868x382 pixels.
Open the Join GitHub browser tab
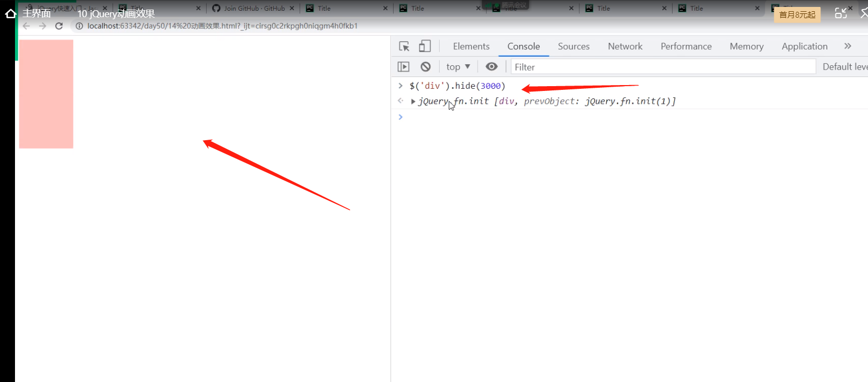point(254,8)
